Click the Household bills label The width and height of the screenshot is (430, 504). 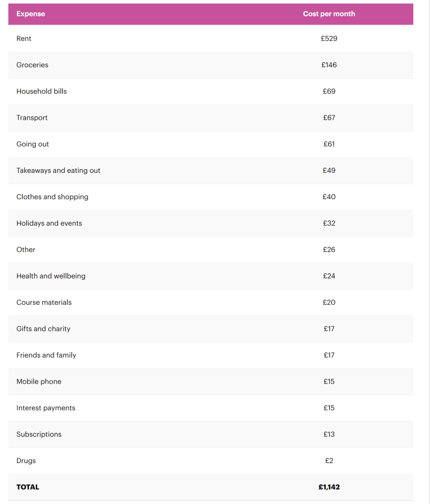(x=41, y=91)
